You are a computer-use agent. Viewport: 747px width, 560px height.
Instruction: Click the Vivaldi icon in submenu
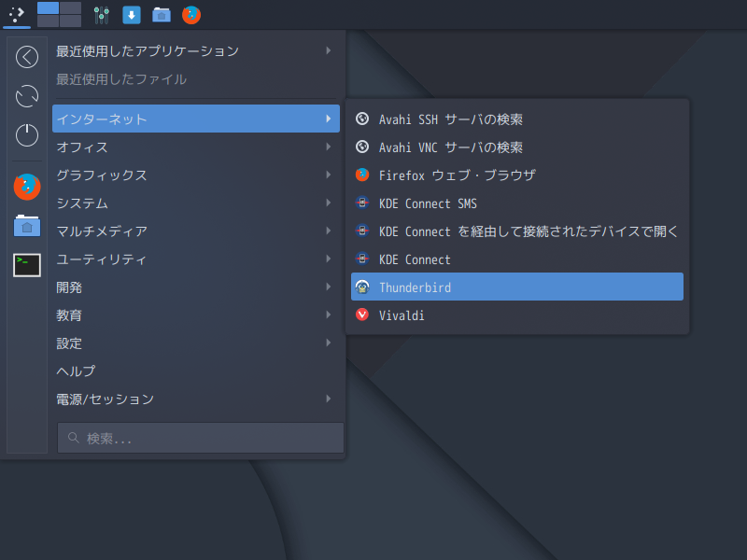pyautogui.click(x=362, y=315)
